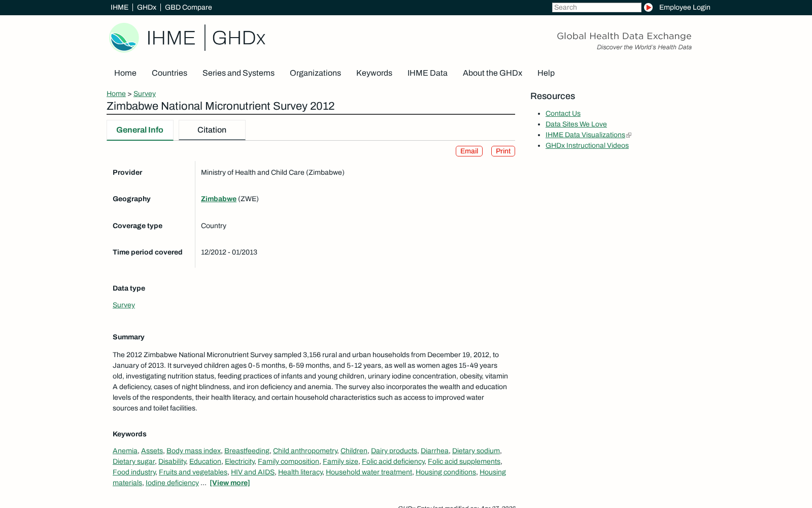Click the IHME GHDx logo
This screenshot has width=812, height=508.
pos(187,38)
